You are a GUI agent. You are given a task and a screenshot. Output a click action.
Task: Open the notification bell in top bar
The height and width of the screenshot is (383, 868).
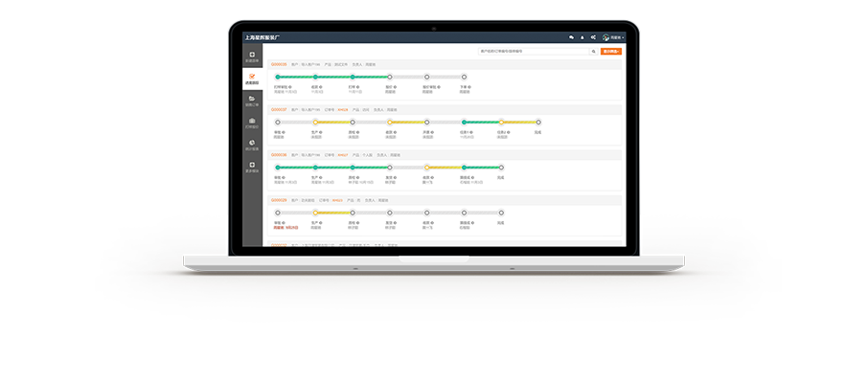582,37
